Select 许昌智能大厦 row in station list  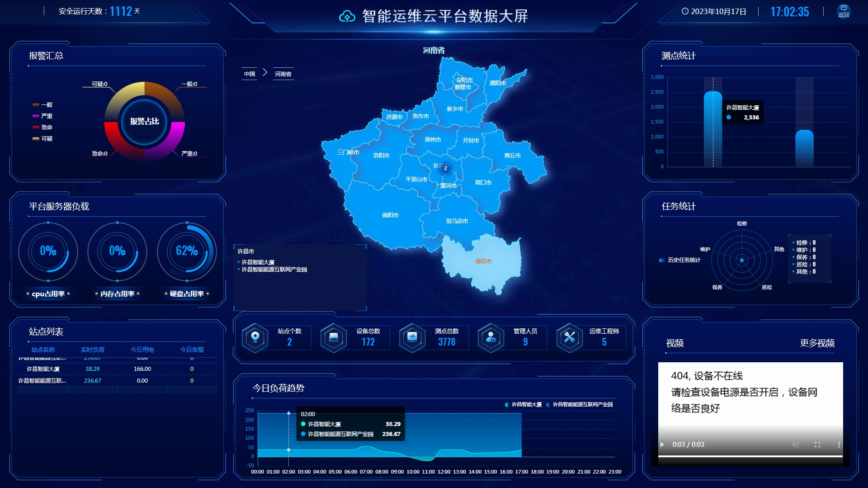[118, 369]
